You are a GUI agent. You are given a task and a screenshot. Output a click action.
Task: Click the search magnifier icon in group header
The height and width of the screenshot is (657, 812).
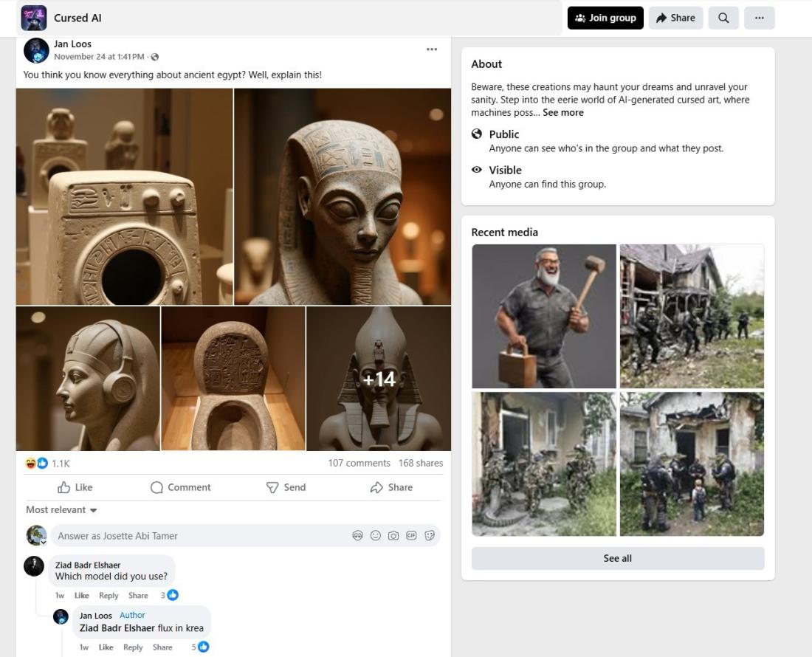pyautogui.click(x=723, y=18)
